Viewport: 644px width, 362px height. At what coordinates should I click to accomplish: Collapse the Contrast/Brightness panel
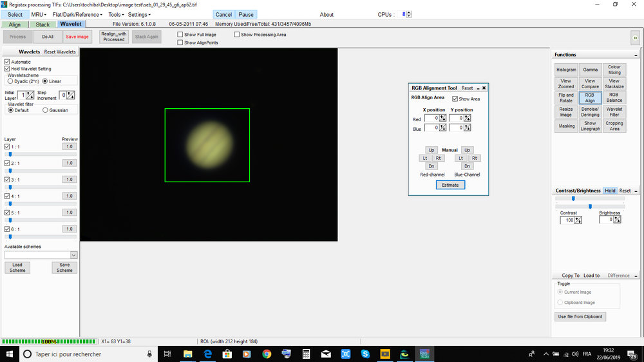coord(636,191)
